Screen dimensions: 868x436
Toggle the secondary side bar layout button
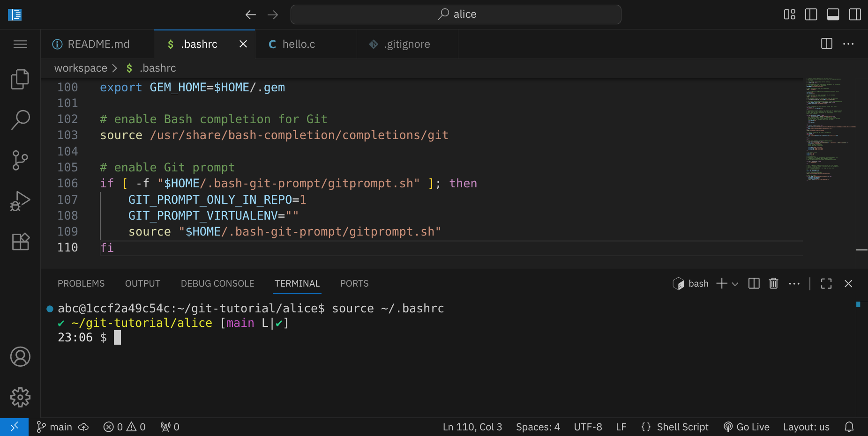[x=855, y=15]
